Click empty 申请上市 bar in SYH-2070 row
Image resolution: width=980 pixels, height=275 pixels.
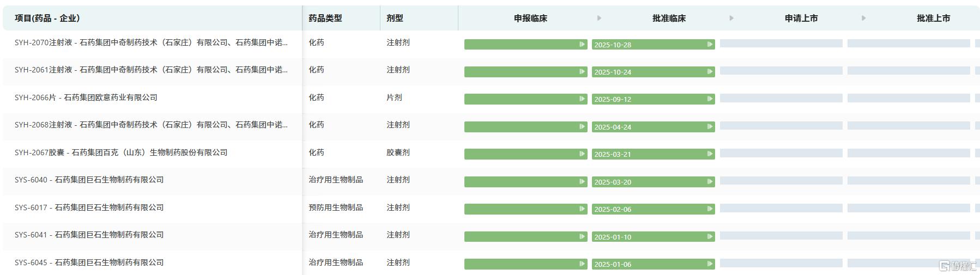[x=781, y=43]
